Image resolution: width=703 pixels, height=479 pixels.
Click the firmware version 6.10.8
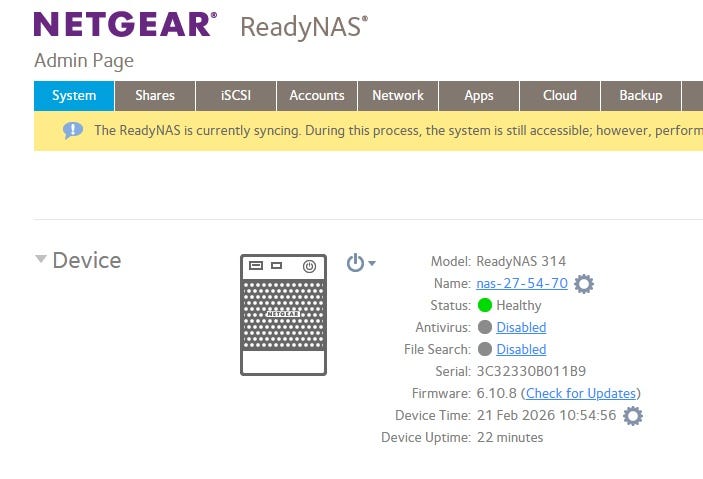pos(496,393)
